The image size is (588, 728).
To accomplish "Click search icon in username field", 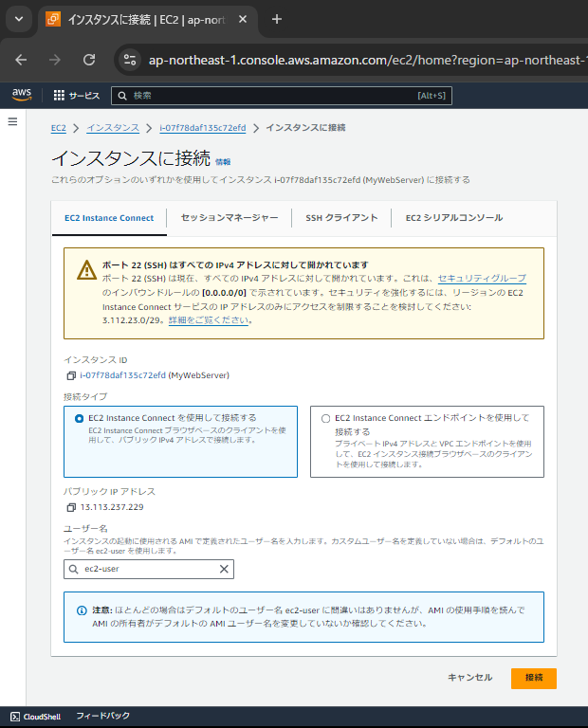I will (x=73, y=569).
